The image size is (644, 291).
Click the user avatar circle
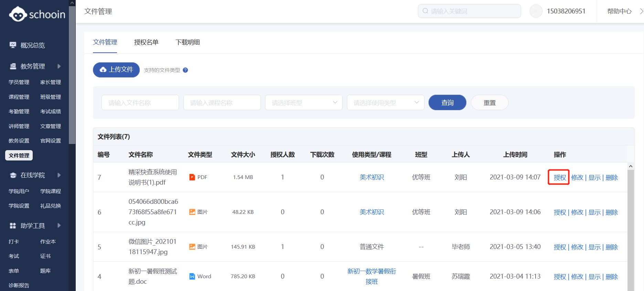pyautogui.click(x=536, y=11)
